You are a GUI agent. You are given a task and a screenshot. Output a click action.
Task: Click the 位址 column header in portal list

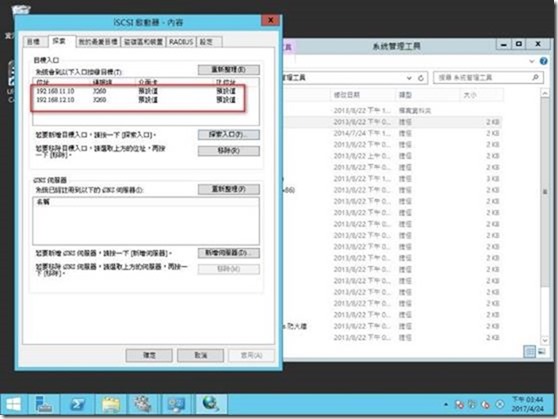tap(61, 82)
